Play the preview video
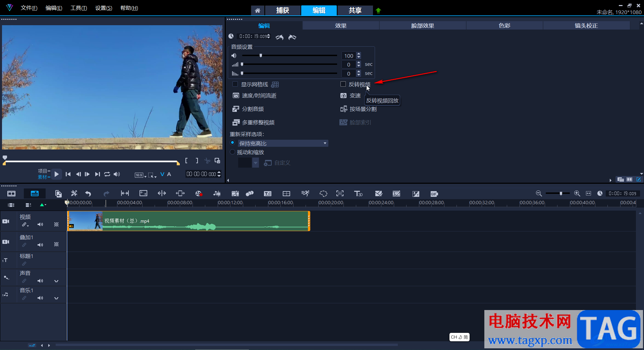 (x=56, y=174)
